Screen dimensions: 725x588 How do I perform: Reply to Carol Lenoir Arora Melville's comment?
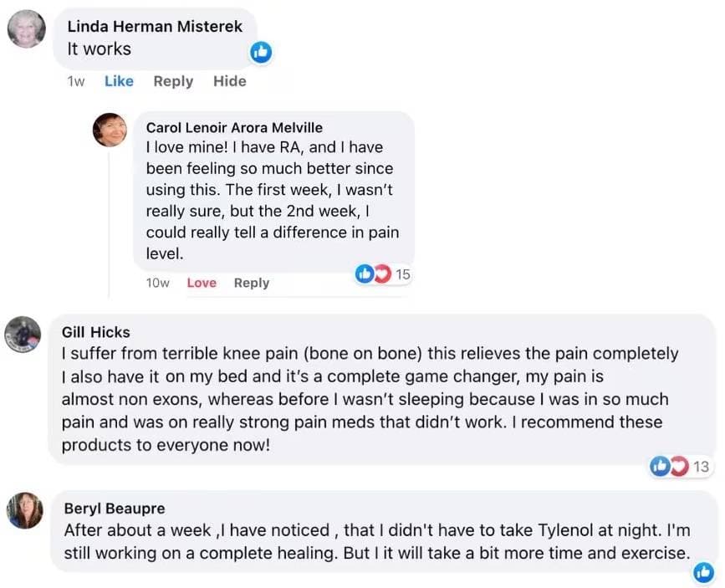251,283
